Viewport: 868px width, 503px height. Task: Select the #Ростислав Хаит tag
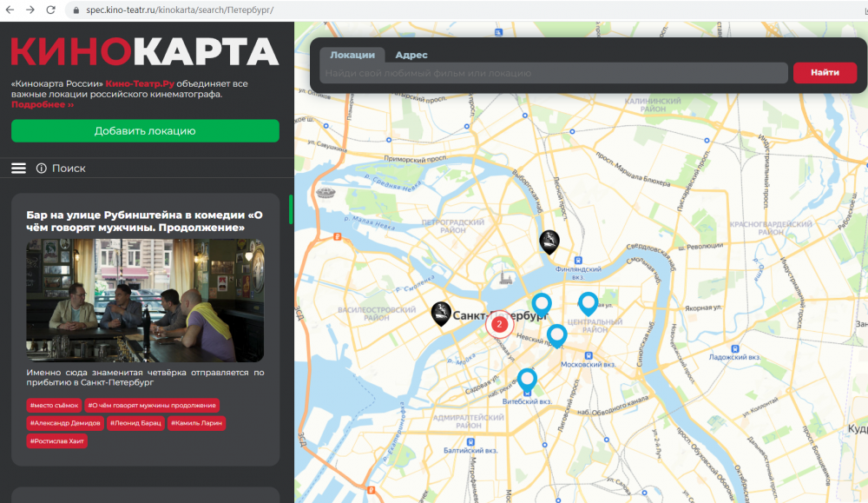pos(56,441)
